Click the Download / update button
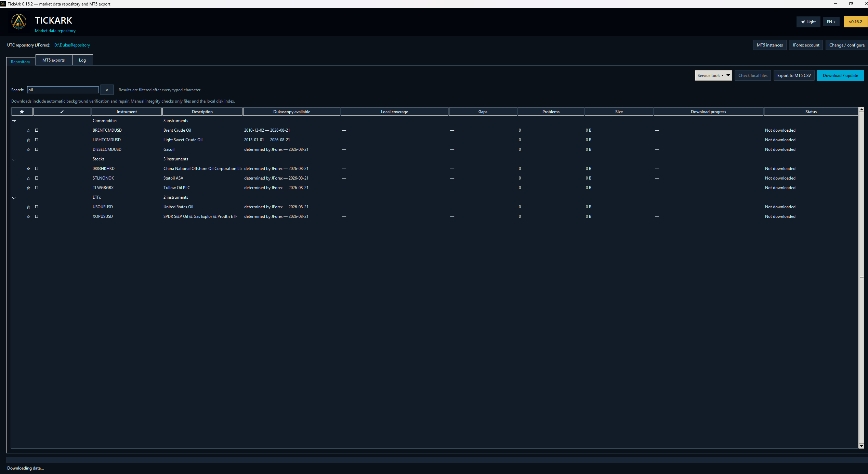This screenshot has height=474, width=868. click(840, 76)
